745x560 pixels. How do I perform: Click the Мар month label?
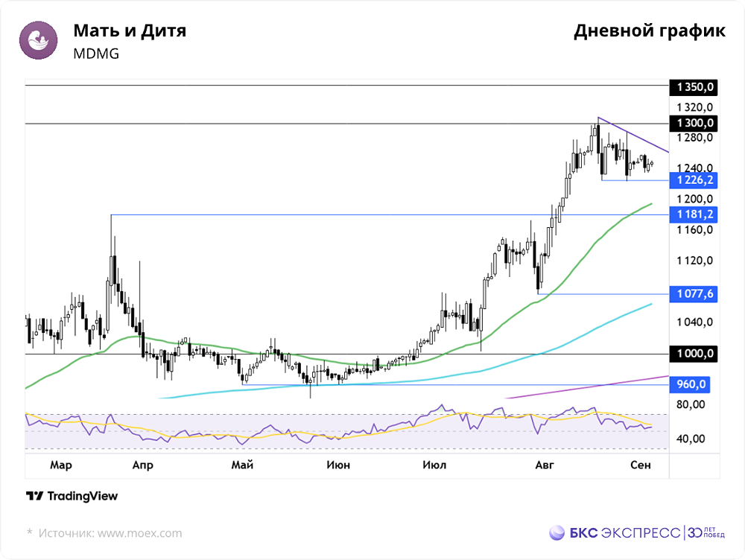tap(61, 465)
